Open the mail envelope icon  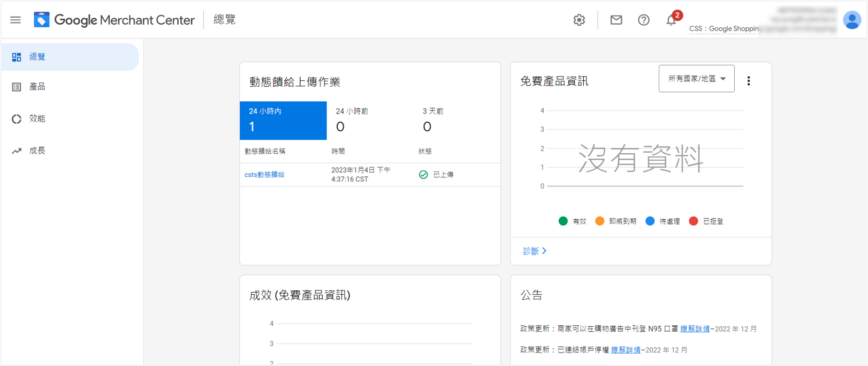tap(616, 20)
